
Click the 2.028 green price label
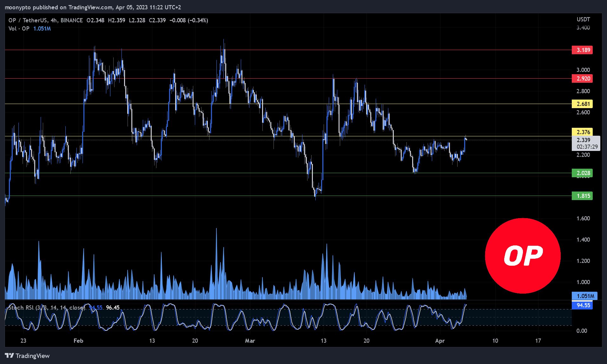point(582,173)
